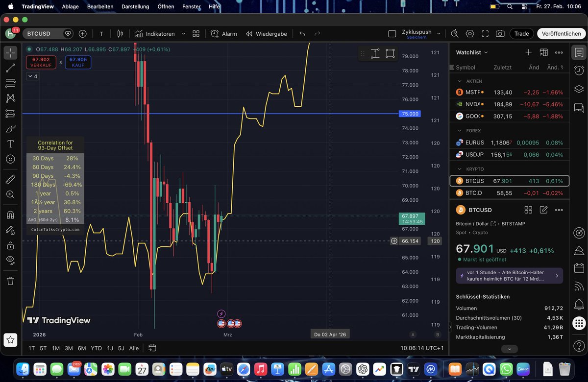Click the blue 67.905 Kauf button

[78, 62]
